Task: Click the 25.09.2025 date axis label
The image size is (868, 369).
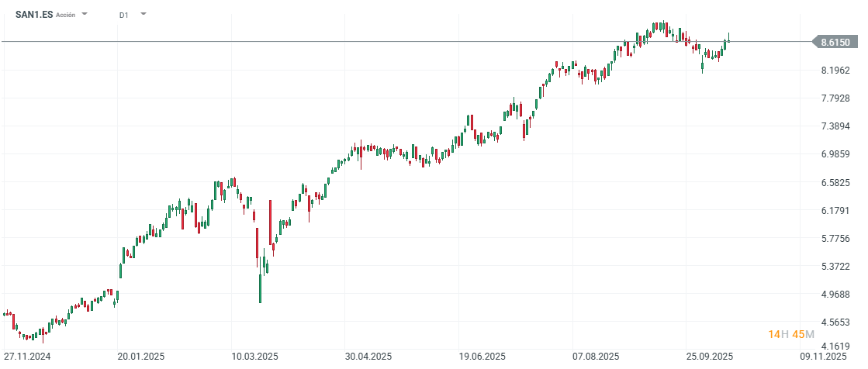Action: [710, 357]
